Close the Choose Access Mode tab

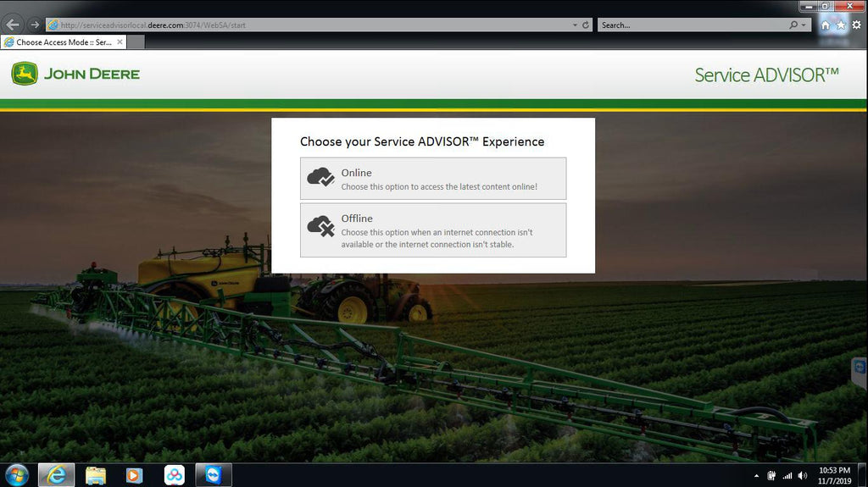point(120,42)
